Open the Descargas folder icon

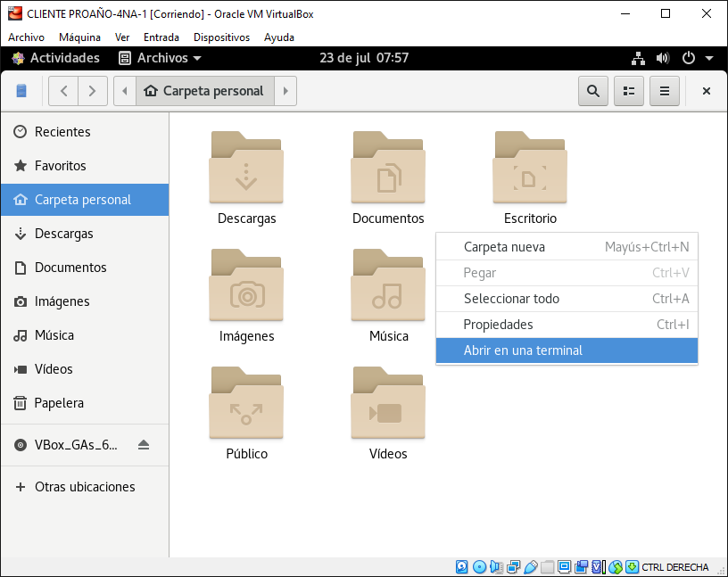tap(246, 168)
